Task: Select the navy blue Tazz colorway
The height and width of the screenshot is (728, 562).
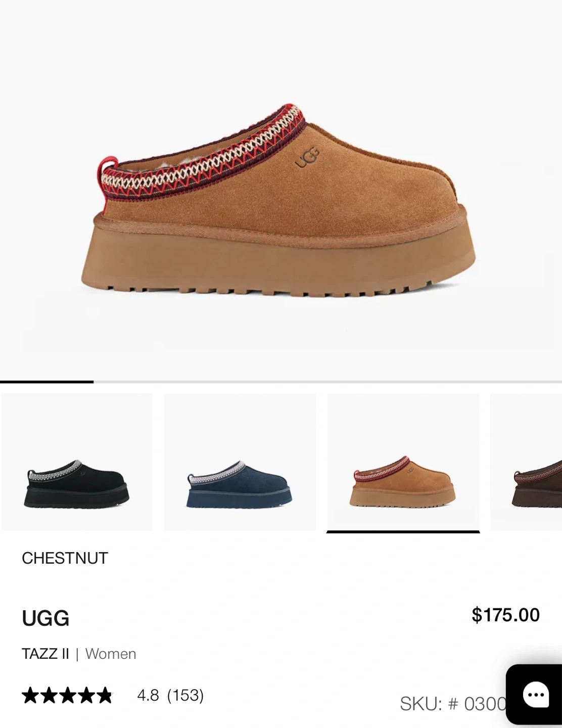Action: coord(240,462)
